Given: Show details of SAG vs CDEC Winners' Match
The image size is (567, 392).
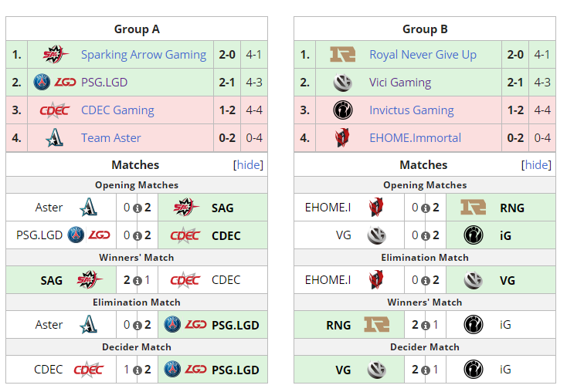Looking at the screenshot, I should 137,280.
